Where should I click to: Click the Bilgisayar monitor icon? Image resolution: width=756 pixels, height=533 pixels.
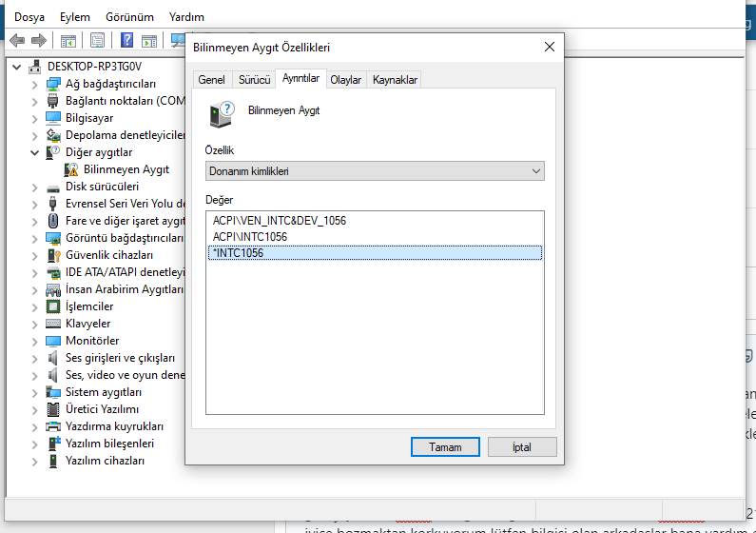pos(53,118)
